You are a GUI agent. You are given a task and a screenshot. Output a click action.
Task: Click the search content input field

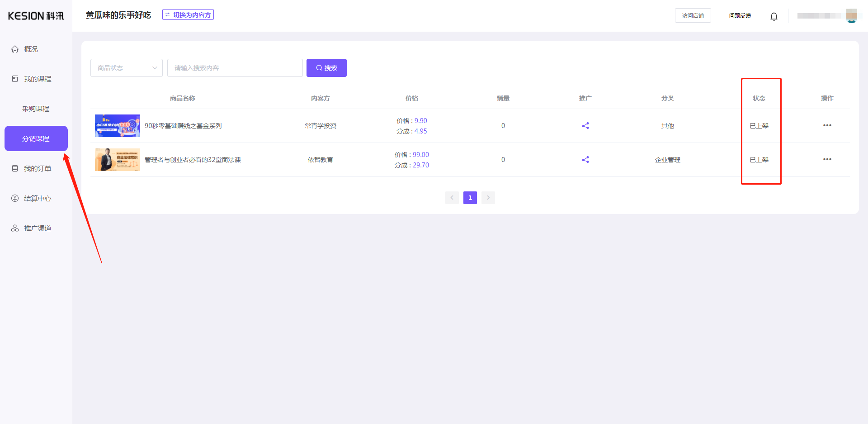coord(235,68)
